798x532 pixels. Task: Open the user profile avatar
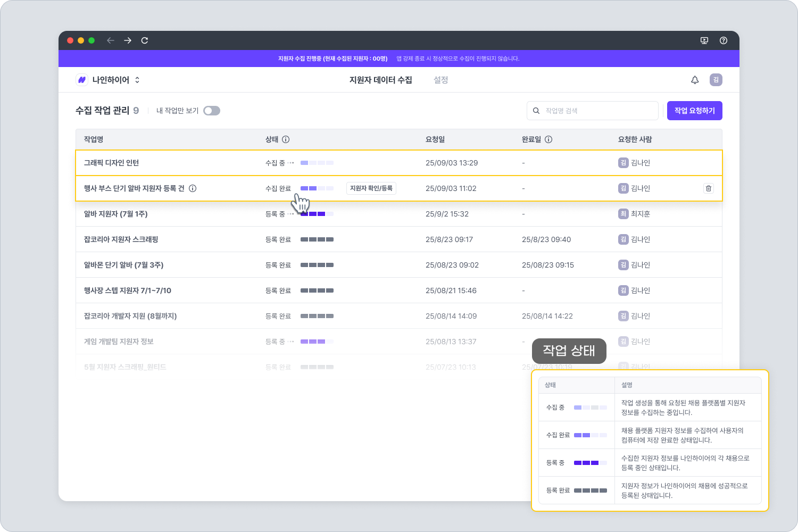pos(716,80)
